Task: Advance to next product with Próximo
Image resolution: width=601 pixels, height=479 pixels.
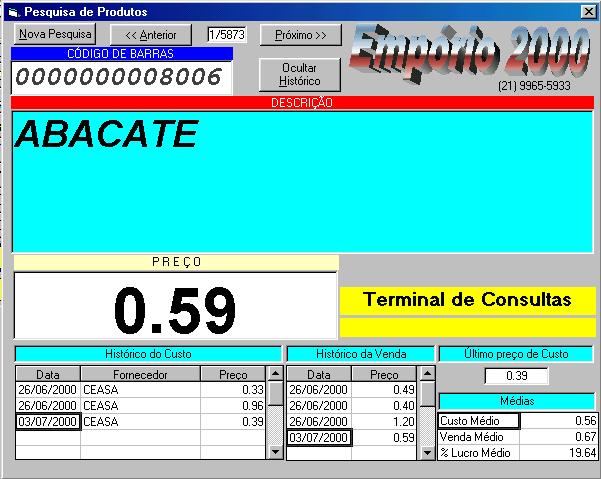Action: coord(300,35)
